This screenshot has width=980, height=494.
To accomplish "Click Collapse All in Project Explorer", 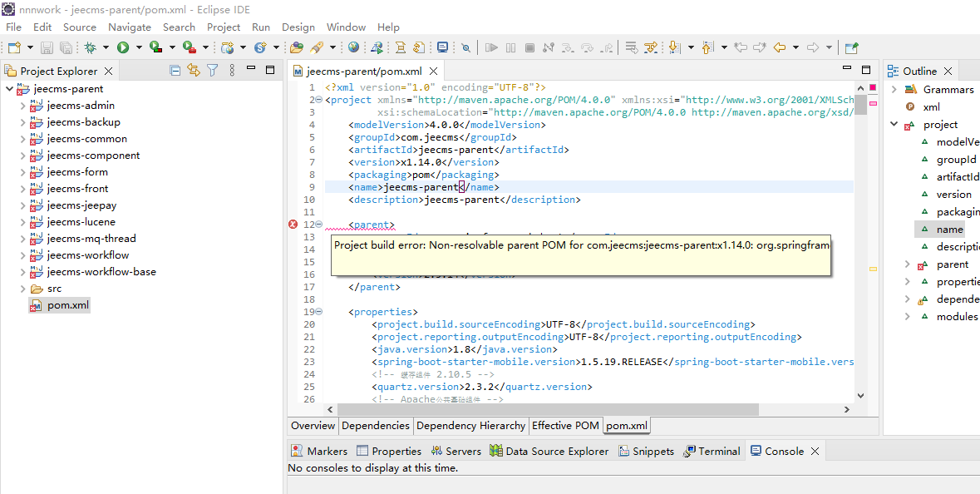I will click(175, 71).
